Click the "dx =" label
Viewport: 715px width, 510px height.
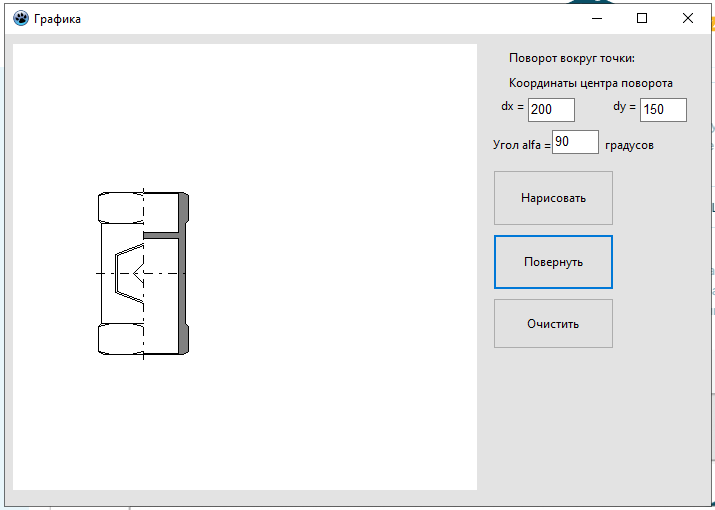(512, 106)
